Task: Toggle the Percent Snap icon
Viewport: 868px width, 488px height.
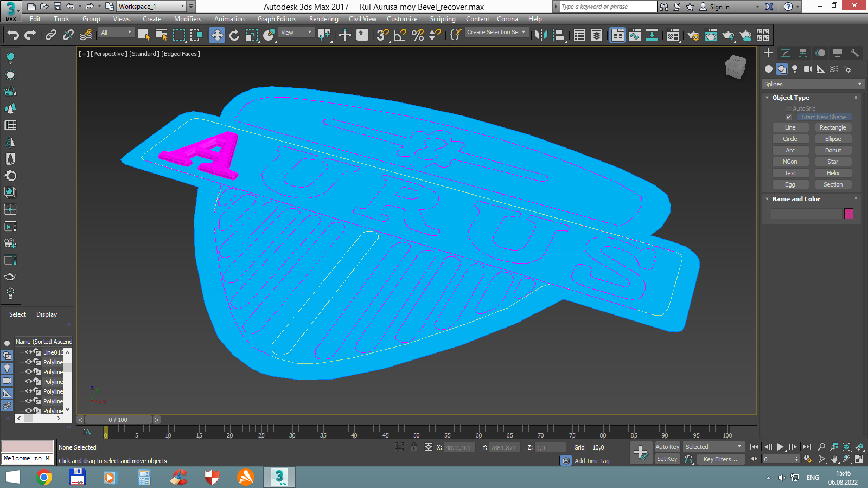Action: pyautogui.click(x=418, y=35)
